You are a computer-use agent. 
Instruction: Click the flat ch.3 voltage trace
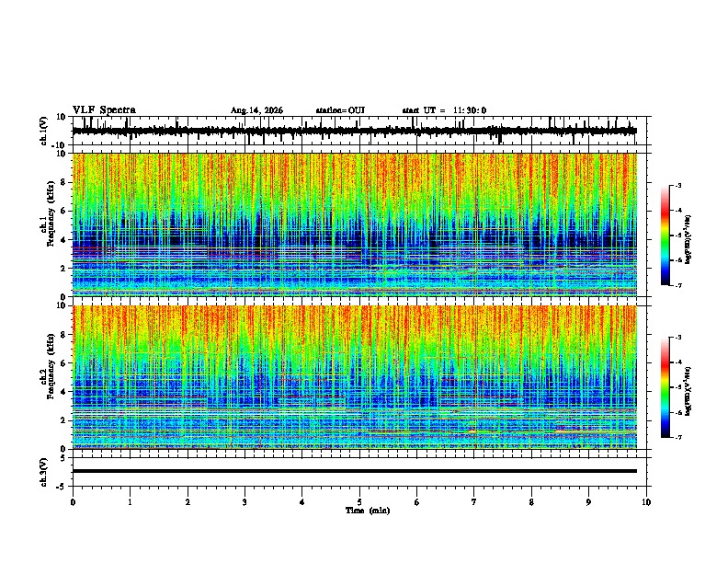pyautogui.click(x=354, y=471)
